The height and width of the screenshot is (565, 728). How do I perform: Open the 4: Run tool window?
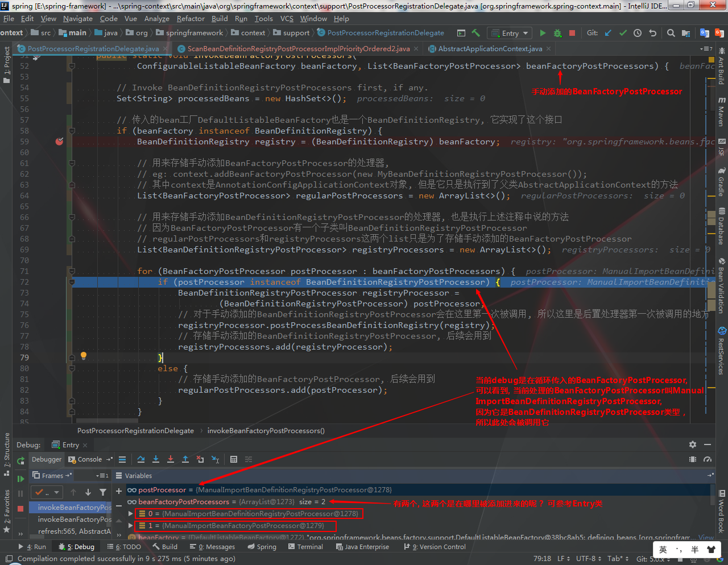point(32,547)
